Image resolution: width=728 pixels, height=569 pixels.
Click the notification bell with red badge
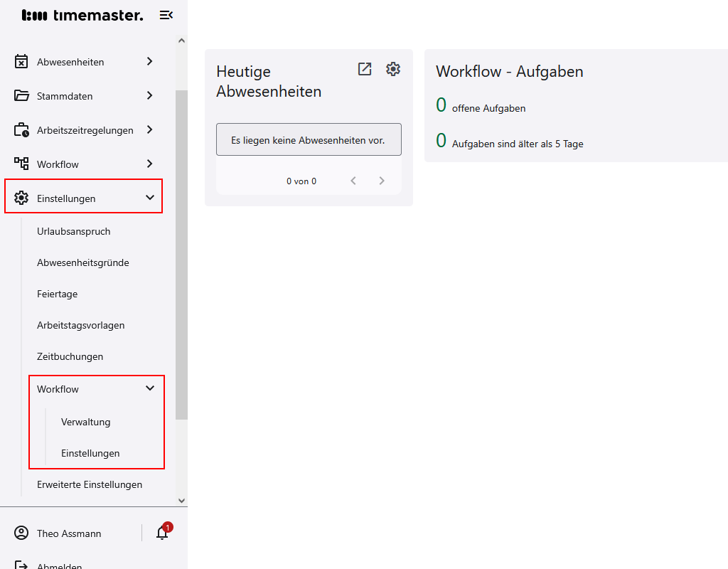click(161, 533)
